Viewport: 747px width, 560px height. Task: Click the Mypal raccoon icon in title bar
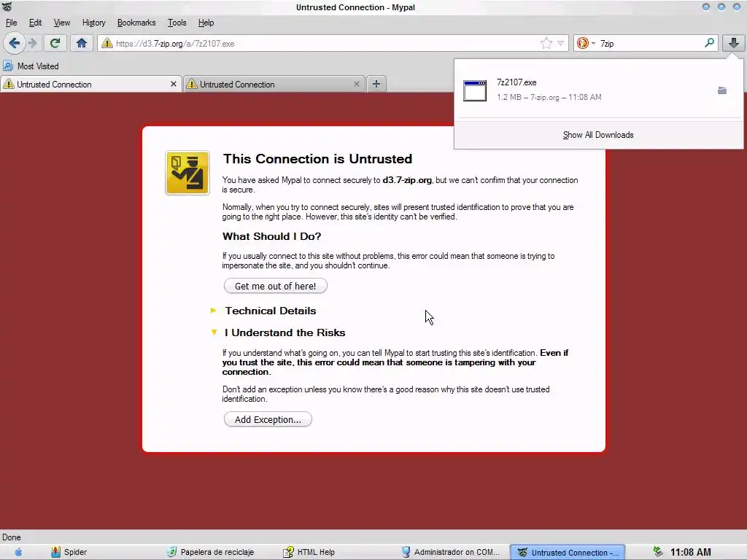(7, 7)
